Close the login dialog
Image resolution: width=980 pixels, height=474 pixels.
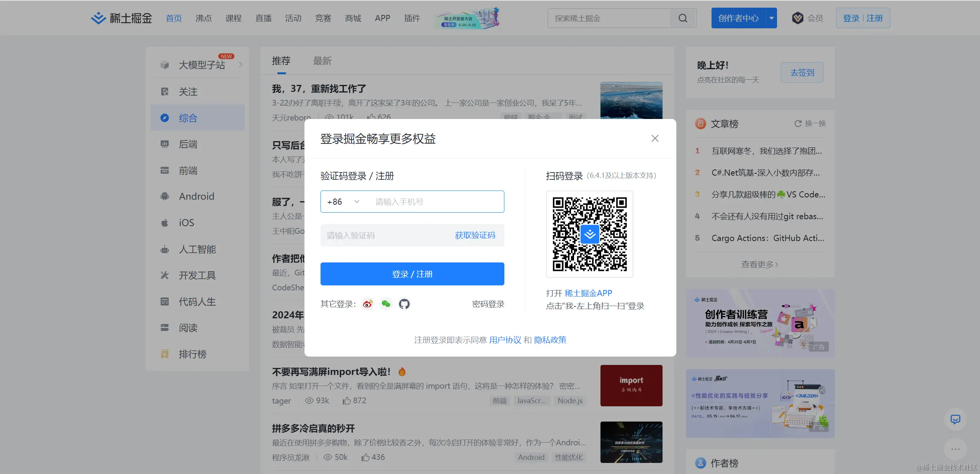(655, 138)
